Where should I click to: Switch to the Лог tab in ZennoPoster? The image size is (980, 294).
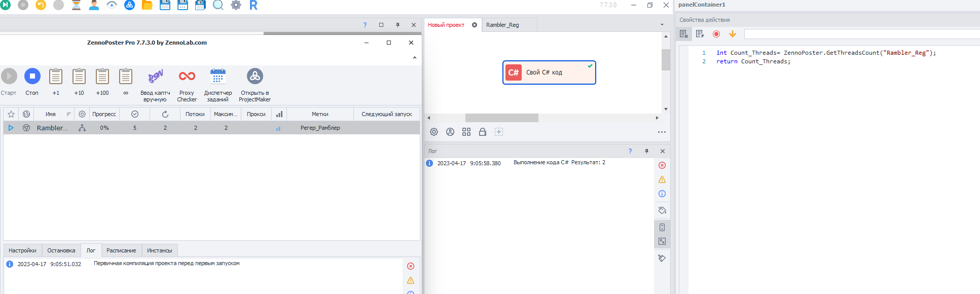pos(91,250)
